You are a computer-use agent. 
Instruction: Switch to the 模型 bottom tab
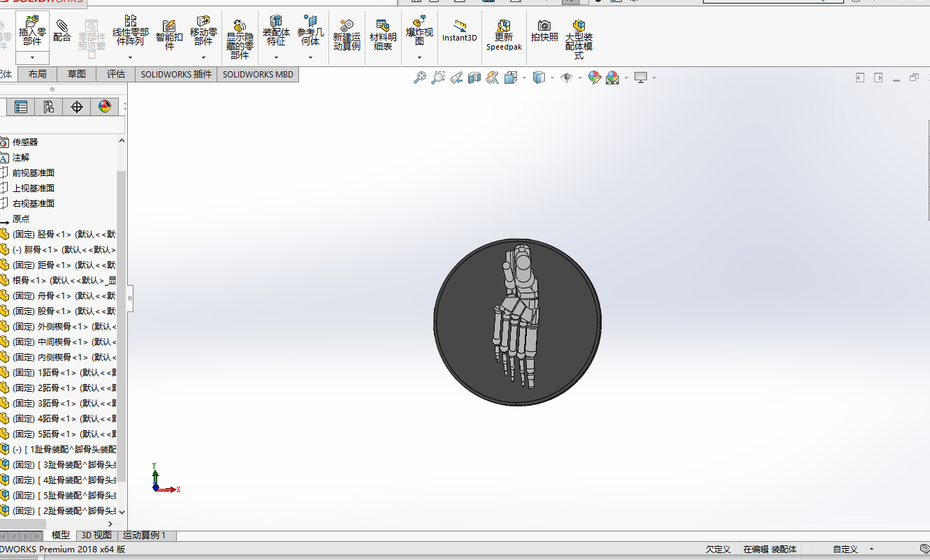pyautogui.click(x=61, y=536)
